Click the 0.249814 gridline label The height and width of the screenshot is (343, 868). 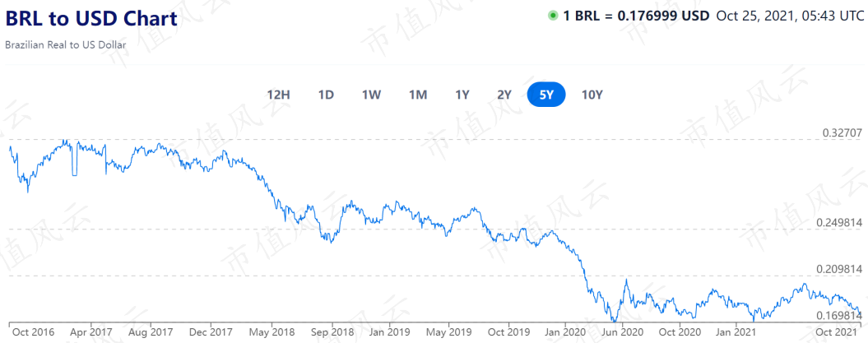(839, 222)
